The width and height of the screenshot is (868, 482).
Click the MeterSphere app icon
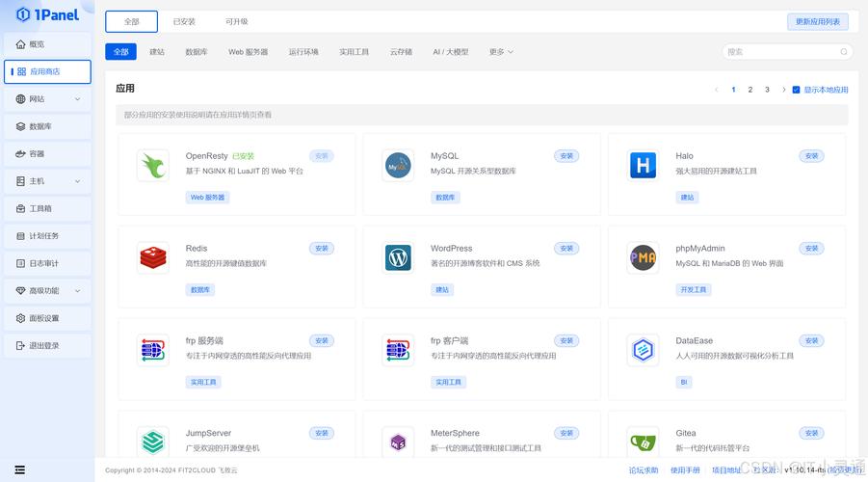(398, 442)
